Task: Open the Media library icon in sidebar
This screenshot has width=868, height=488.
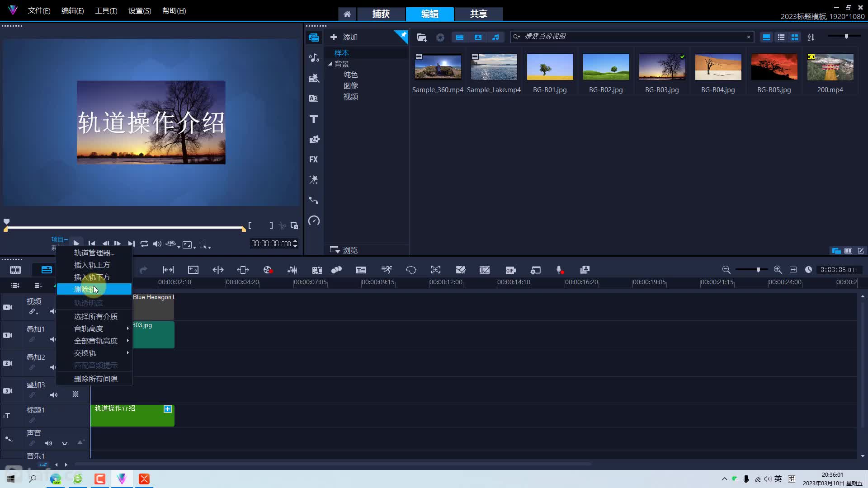Action: tap(314, 38)
